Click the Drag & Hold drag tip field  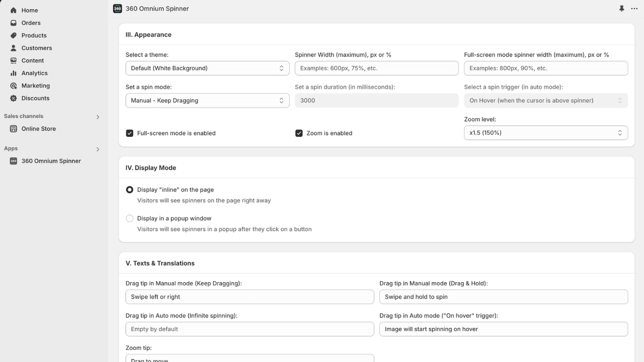[x=504, y=297]
